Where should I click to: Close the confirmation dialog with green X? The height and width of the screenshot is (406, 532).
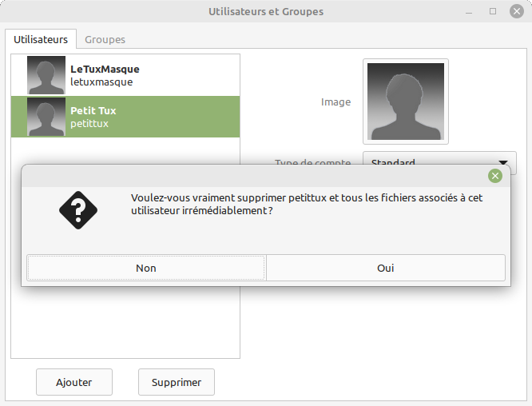(495, 176)
